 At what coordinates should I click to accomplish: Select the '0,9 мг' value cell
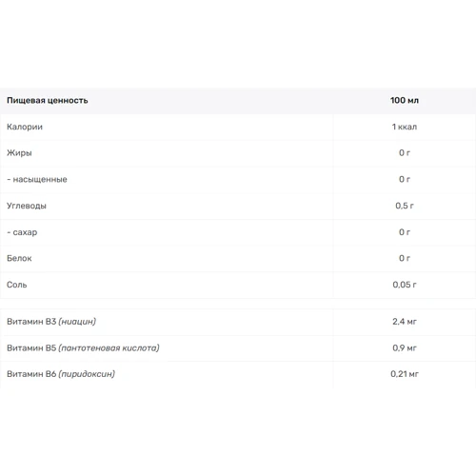pos(405,348)
